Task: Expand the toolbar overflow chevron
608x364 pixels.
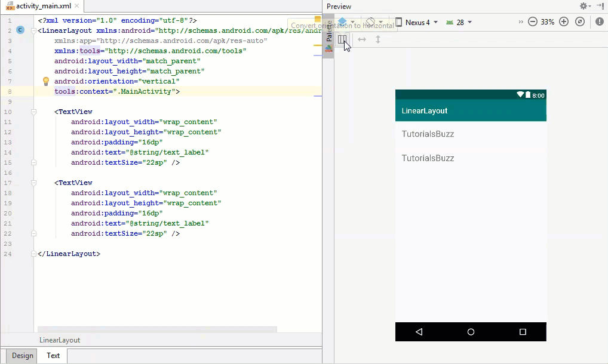Action: (x=521, y=21)
